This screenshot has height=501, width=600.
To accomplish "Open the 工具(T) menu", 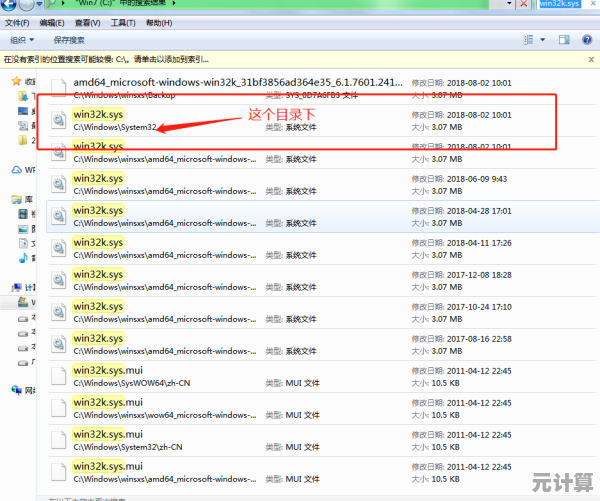I will 123,22.
